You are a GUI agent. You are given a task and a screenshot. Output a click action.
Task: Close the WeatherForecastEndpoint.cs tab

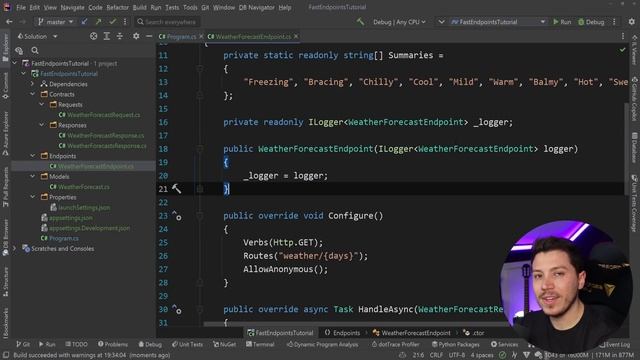pos(296,36)
